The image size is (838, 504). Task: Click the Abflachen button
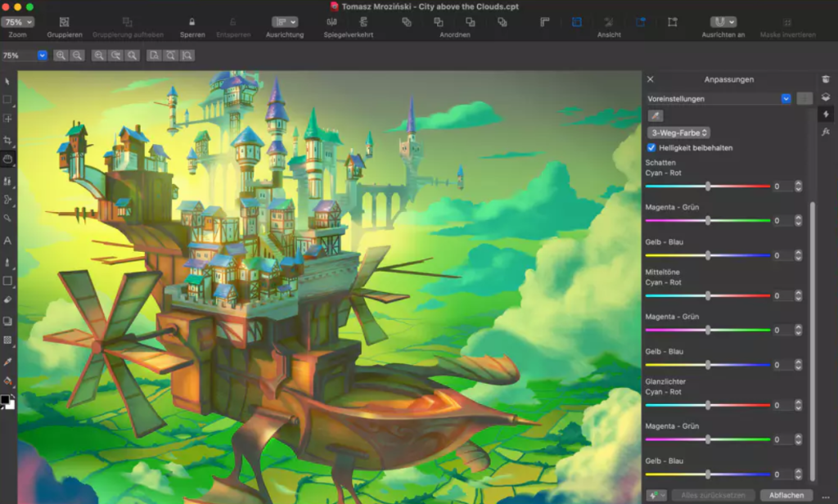(x=786, y=495)
